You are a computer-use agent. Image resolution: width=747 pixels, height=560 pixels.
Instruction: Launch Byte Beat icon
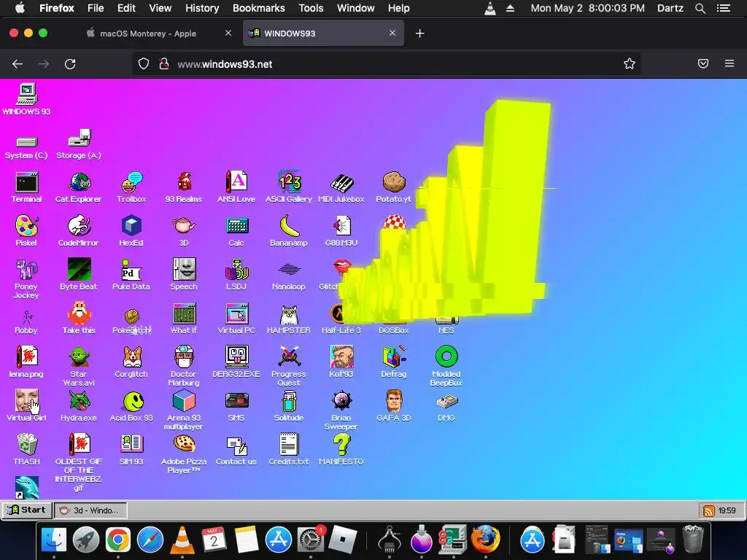click(79, 275)
